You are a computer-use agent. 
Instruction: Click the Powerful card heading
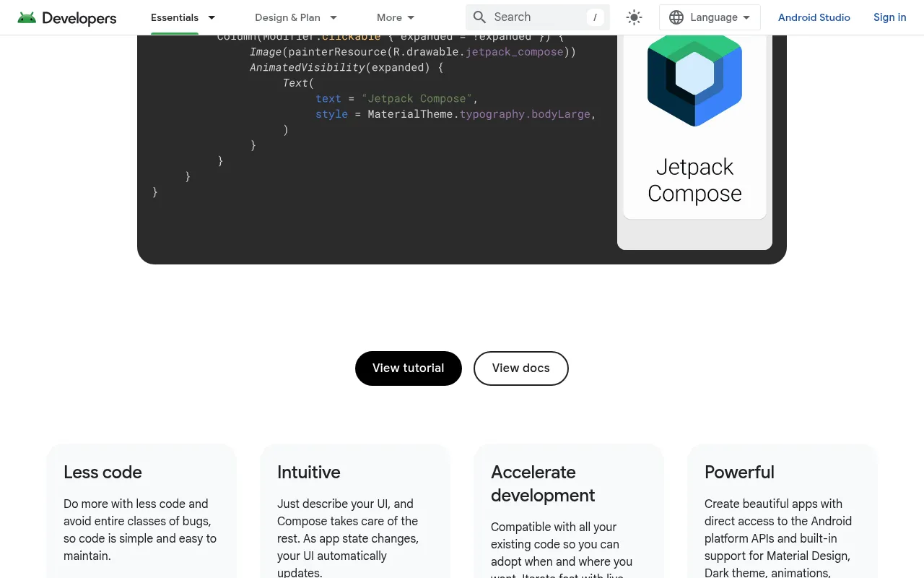click(739, 473)
